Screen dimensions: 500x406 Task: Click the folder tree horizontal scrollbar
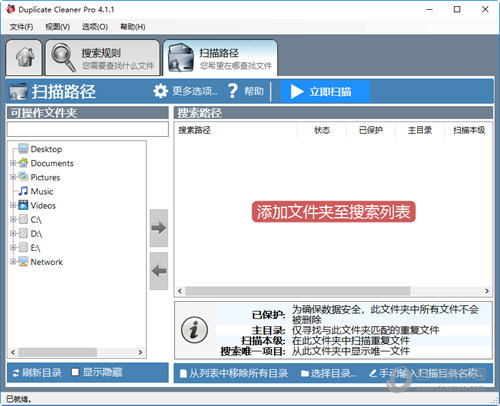[x=58, y=352]
